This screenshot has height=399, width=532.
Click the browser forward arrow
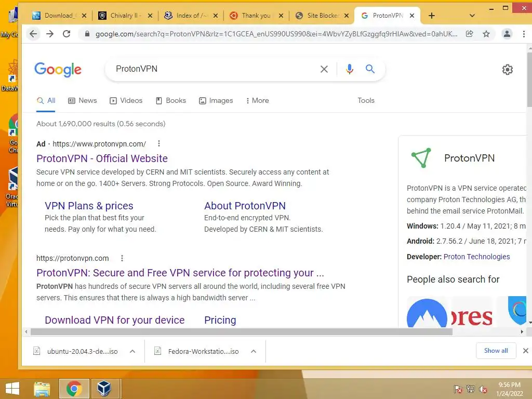tap(50, 34)
